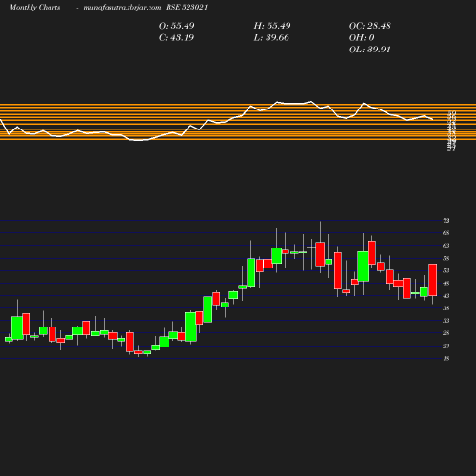Click the 58 price axis label
Screen dimensions: 476x476
[446, 258]
